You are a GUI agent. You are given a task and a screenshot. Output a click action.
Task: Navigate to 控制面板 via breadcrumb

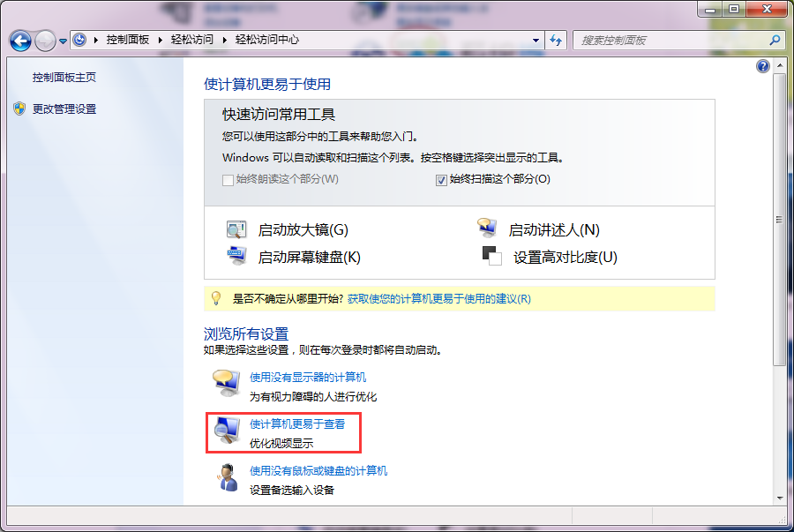pos(129,40)
